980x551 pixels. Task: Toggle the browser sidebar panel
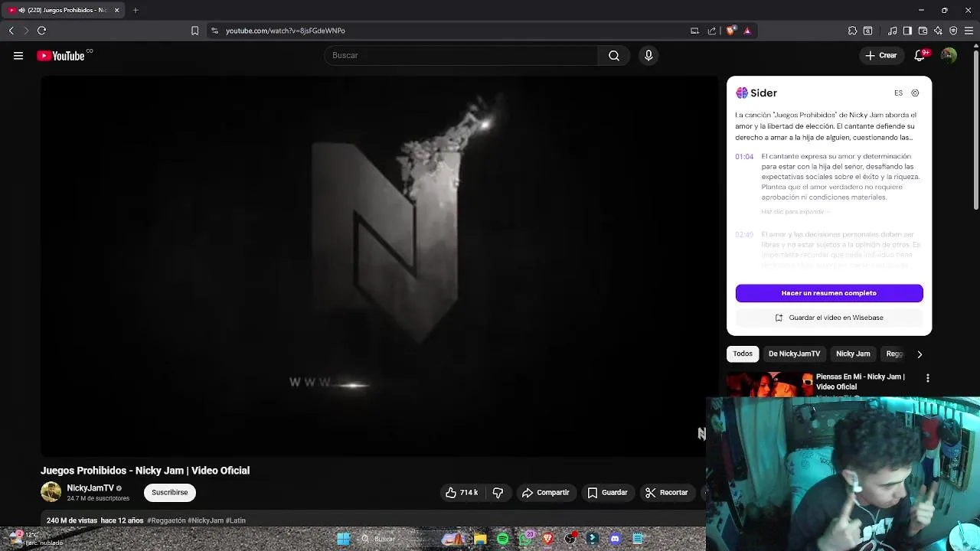[907, 31]
